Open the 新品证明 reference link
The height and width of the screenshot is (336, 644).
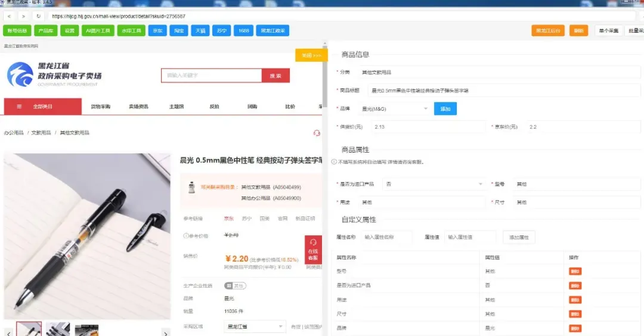305,219
